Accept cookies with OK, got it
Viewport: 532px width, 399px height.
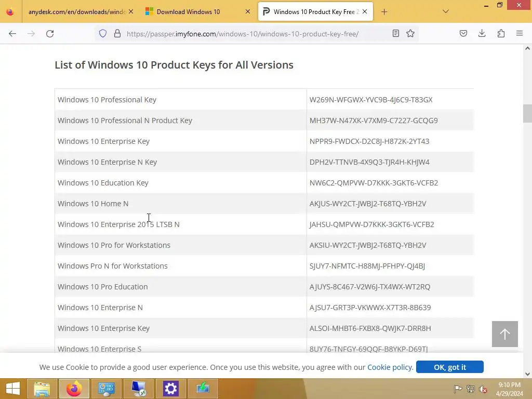pyautogui.click(x=449, y=367)
